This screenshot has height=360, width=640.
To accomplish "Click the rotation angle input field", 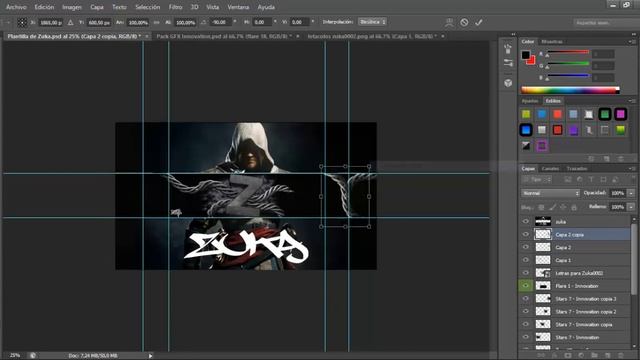I will (x=221, y=22).
